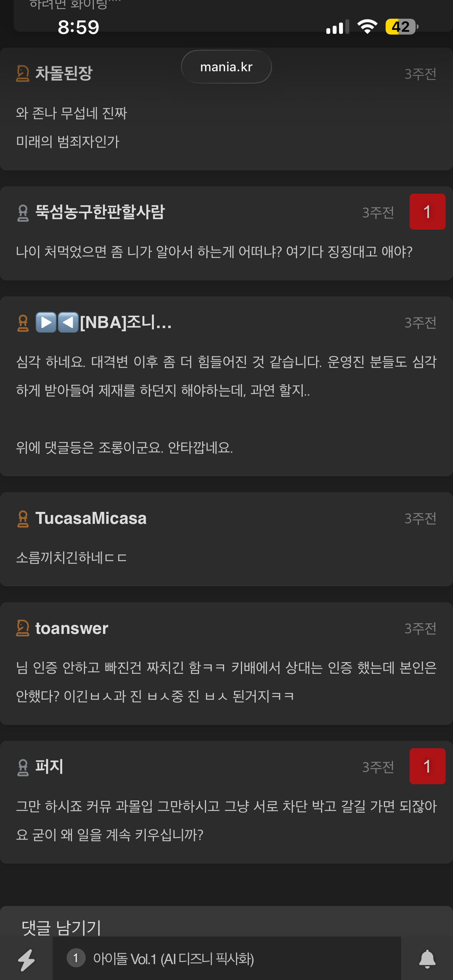Open 차돌된장's user profile name
This screenshot has height=980, width=453.
pos(64,73)
